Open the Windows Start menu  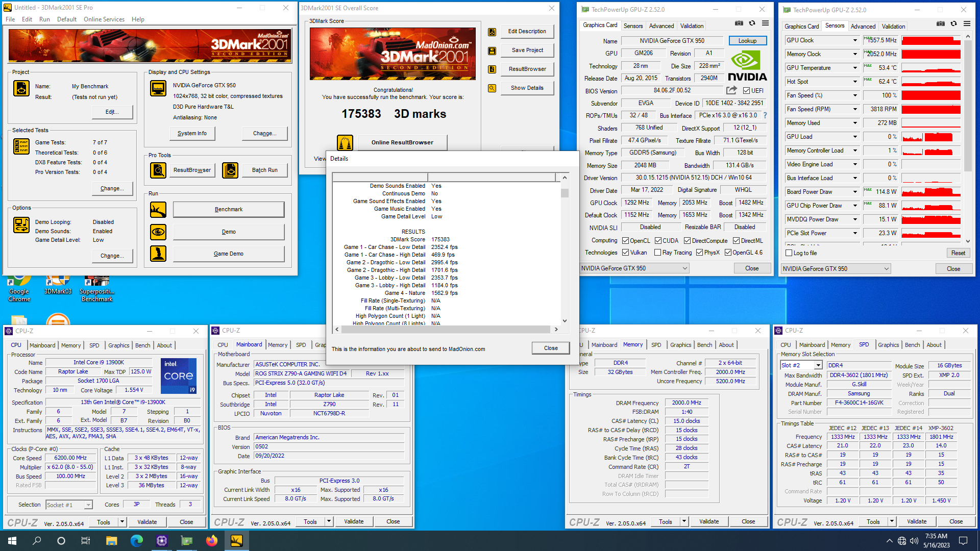(x=12, y=541)
